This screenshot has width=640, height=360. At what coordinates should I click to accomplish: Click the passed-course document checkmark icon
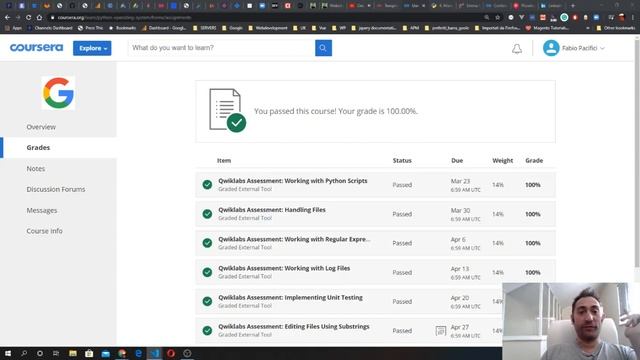pos(227,110)
